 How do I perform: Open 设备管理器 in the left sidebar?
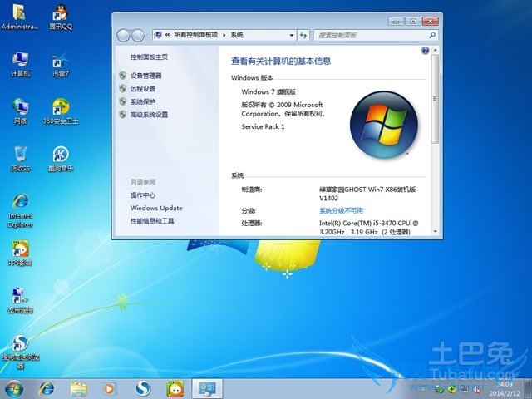(x=145, y=76)
